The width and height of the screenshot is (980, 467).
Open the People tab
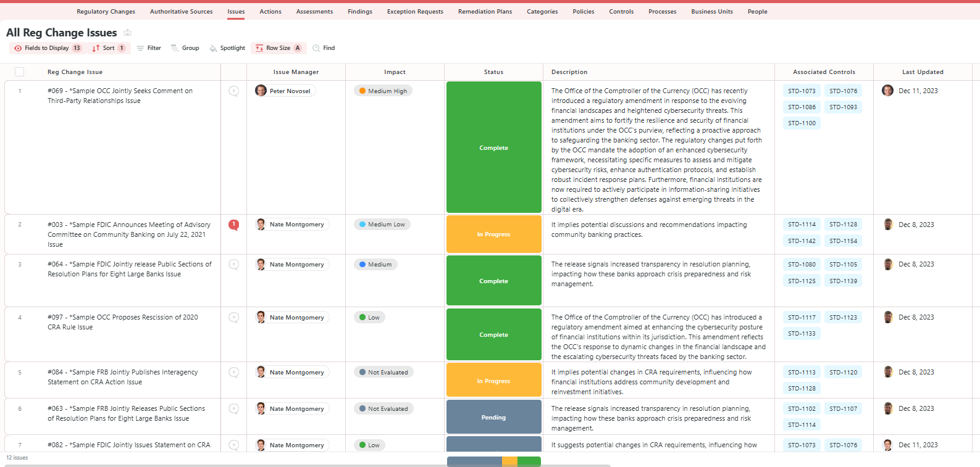click(x=757, y=12)
